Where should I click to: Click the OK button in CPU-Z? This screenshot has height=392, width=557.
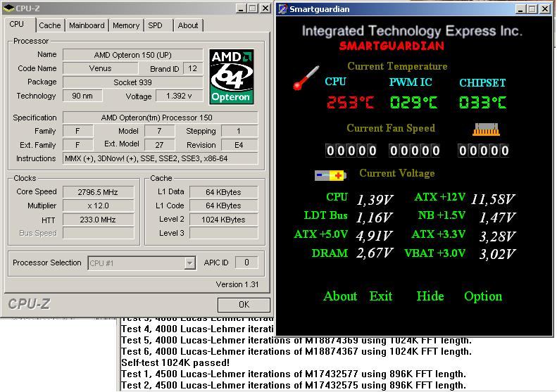pyautogui.click(x=244, y=305)
